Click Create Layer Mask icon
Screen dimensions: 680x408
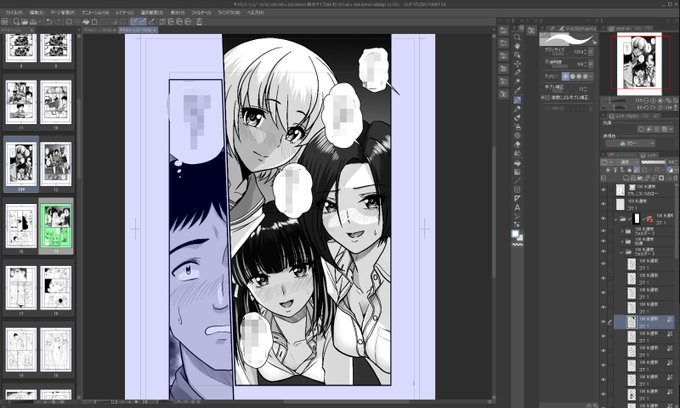[661, 178]
